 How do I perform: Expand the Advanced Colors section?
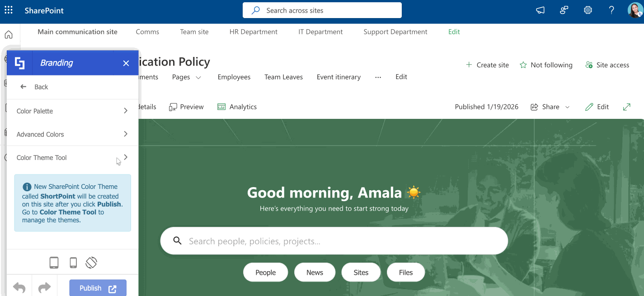(x=72, y=134)
